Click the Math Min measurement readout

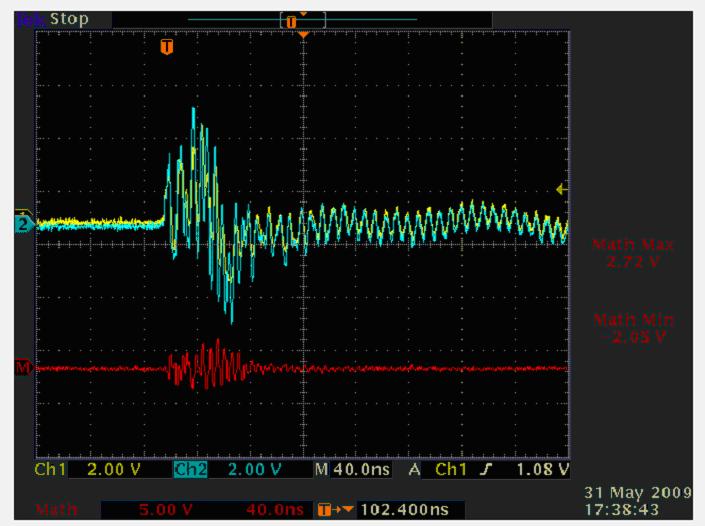tap(632, 328)
